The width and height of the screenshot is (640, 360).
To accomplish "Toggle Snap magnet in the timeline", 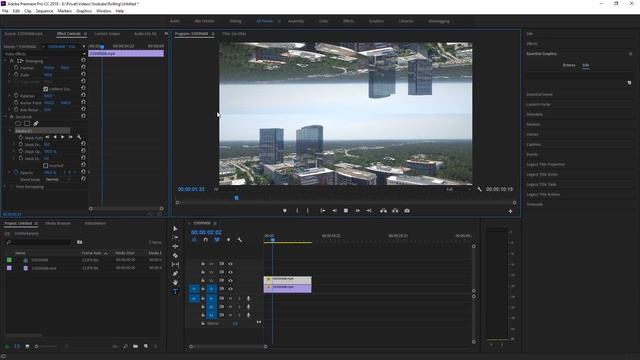I will pyautogui.click(x=206, y=240).
